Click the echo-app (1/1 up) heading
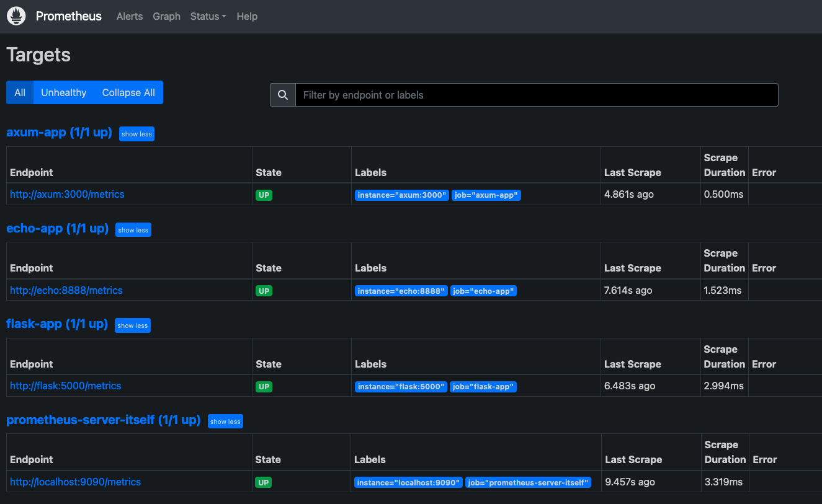 pyautogui.click(x=57, y=228)
